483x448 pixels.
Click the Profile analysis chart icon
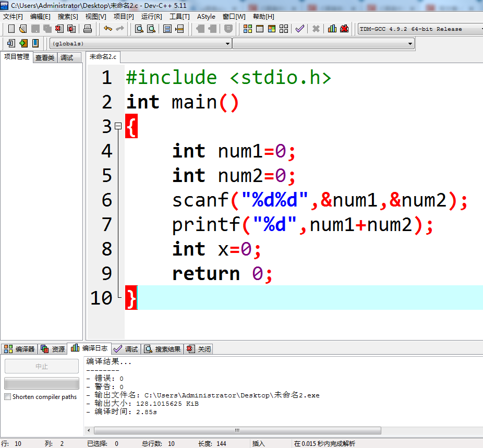point(332,29)
